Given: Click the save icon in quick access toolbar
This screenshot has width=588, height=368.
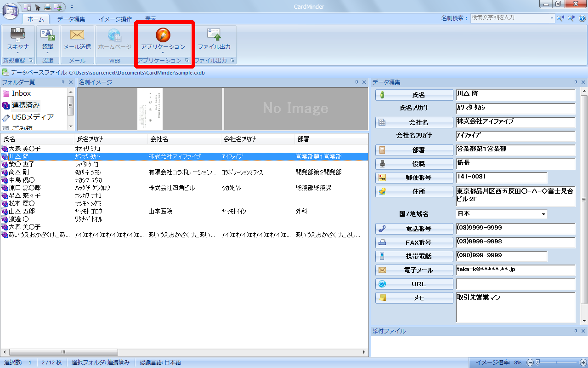Looking at the screenshot, I should (x=28, y=7).
